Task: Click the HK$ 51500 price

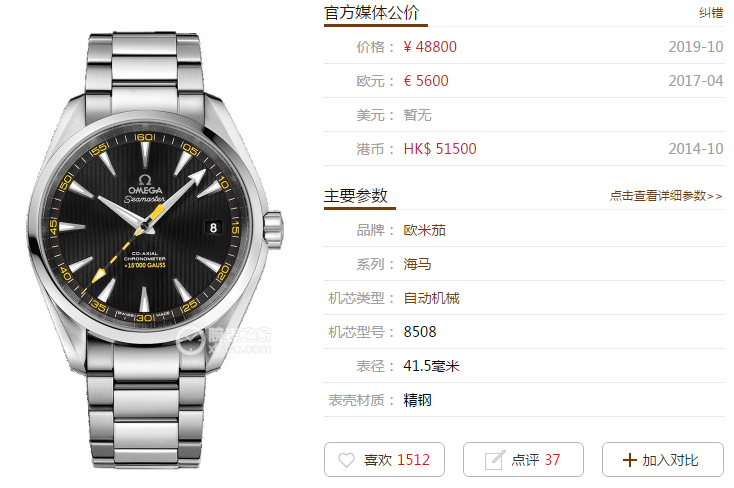Action: coord(440,149)
